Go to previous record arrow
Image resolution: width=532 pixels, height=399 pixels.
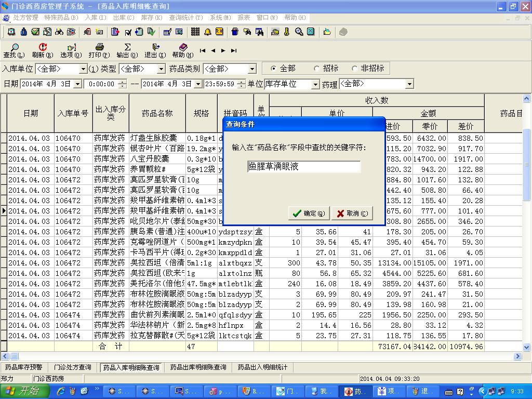tap(213, 50)
